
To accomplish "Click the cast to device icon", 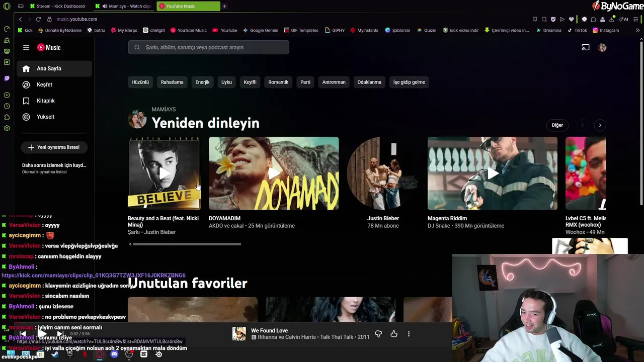I will pos(586,47).
